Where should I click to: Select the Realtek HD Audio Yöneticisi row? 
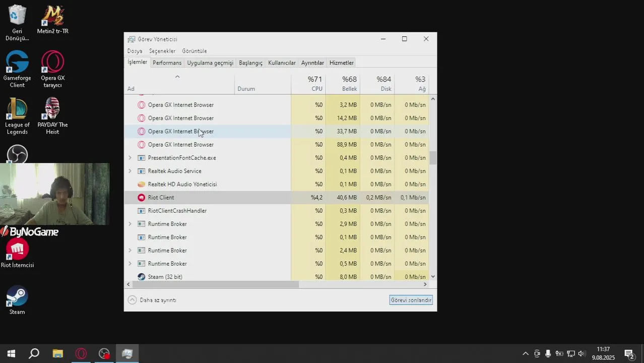coord(277,185)
